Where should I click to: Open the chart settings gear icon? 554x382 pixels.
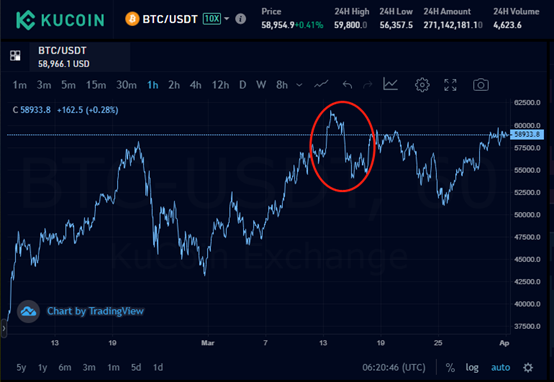click(x=422, y=85)
